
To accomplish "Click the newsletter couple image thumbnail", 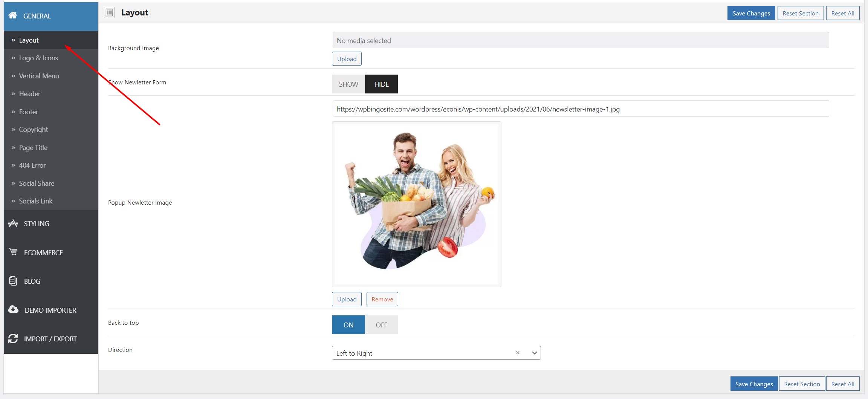I will click(417, 204).
